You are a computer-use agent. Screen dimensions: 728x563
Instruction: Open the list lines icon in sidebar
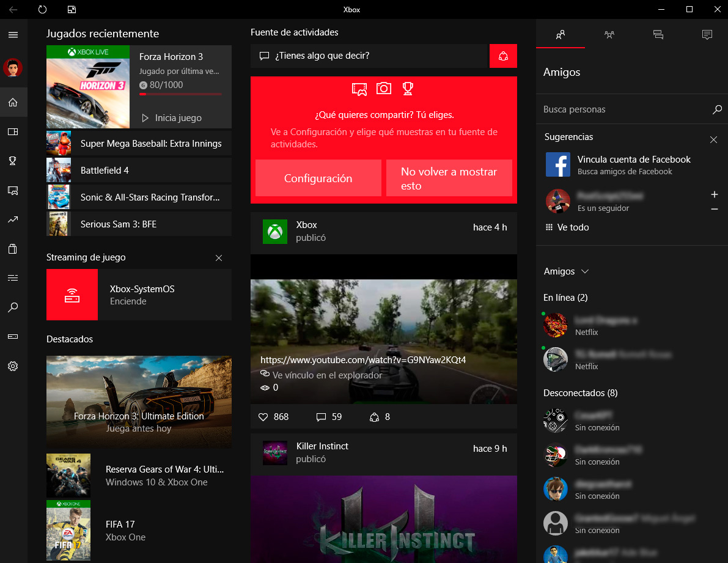pos(13,278)
